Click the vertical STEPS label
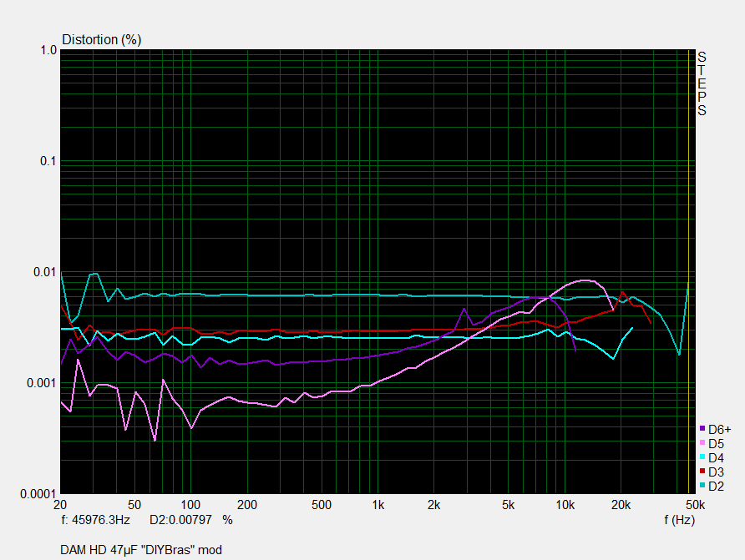Screen dimensions: 745x560 click(702, 84)
